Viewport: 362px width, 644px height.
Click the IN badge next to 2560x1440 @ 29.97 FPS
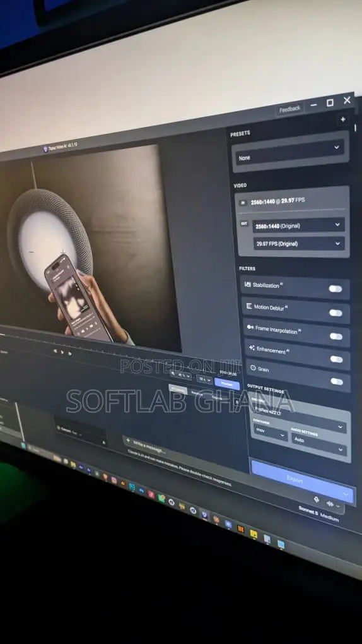(243, 203)
